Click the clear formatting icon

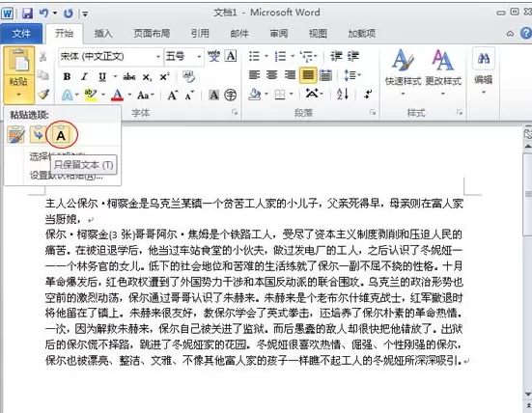188,76
